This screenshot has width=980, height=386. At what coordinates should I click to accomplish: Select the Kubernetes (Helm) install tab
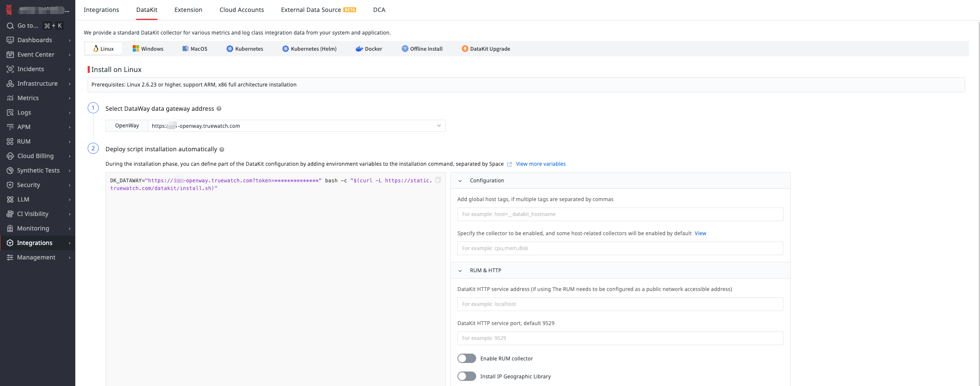(309, 49)
